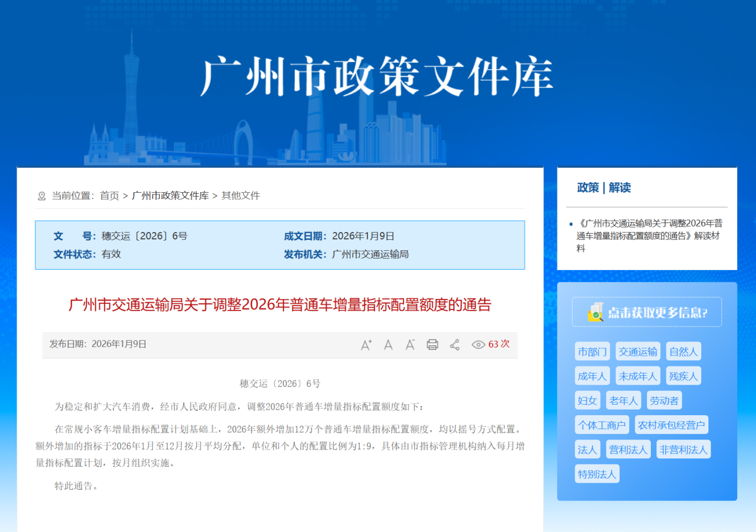Viewport: 756px width, 532px height.
Task: Click the 残疾人 tag
Action: (683, 376)
